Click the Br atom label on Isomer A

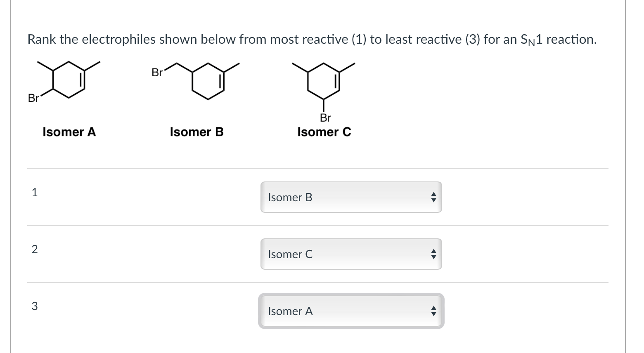tap(33, 98)
